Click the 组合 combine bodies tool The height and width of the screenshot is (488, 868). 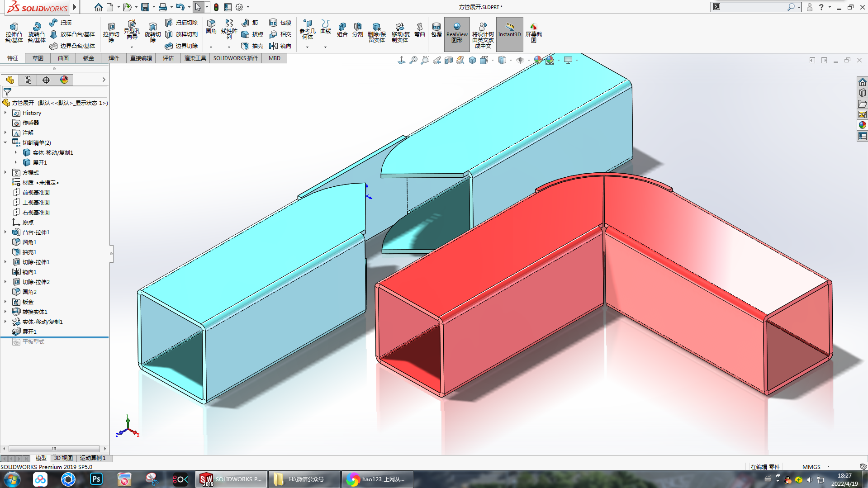[342, 30]
